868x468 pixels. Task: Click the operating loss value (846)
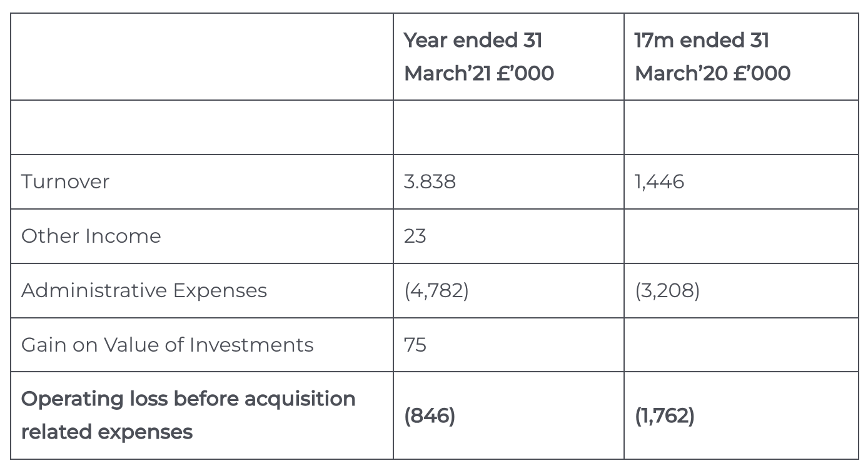tap(430, 416)
